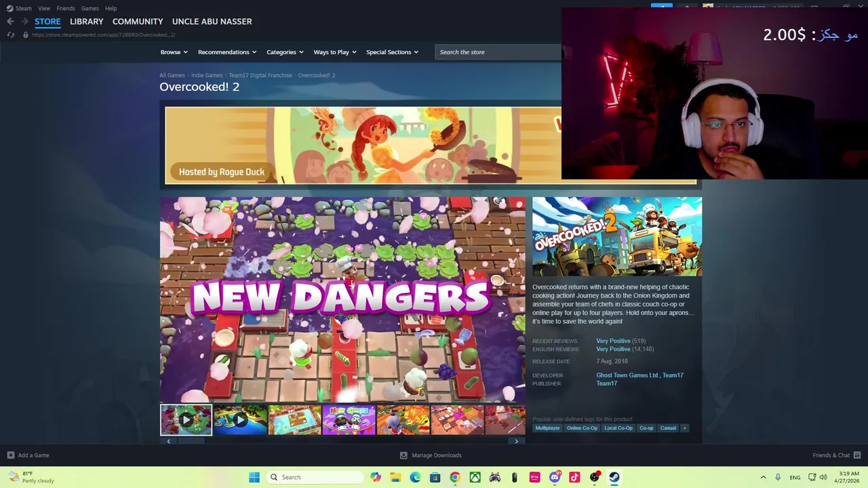
Task: Click the lock icon beside the URL
Action: click(26, 35)
